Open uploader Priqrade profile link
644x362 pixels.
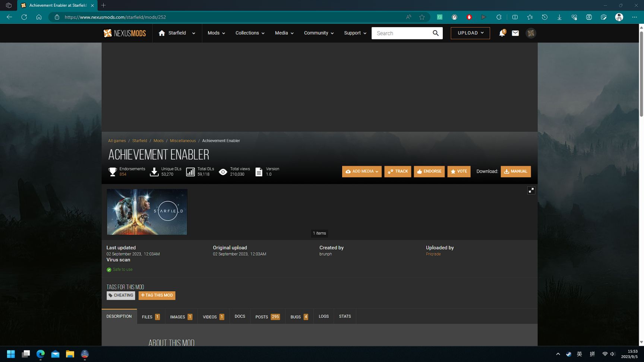[433, 254]
